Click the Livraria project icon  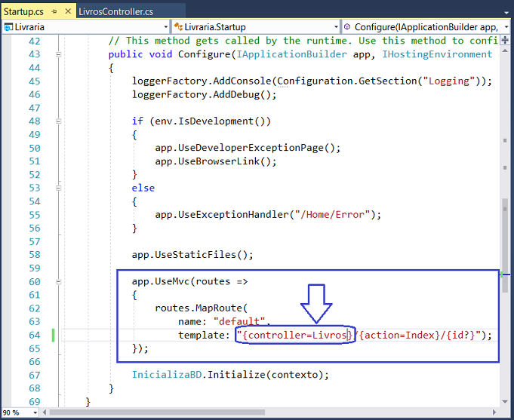point(8,27)
